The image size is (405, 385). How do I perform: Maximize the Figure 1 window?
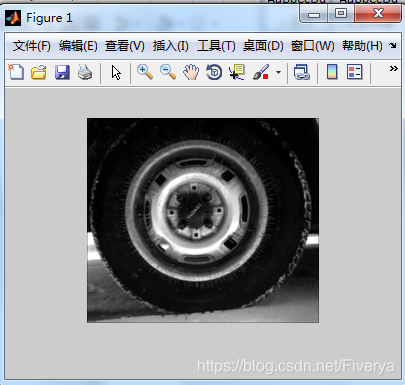tap(341, 14)
